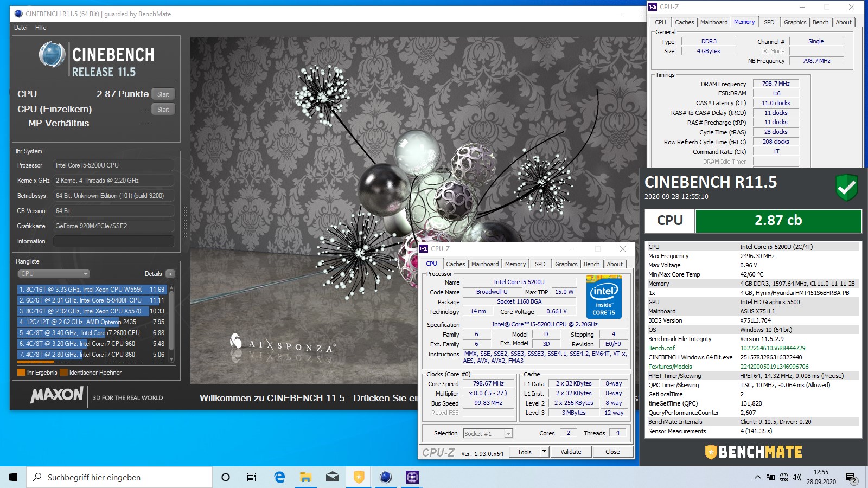Open Graphics tab in the CPU-Z processor window
The height and width of the screenshot is (488, 868).
tap(566, 264)
